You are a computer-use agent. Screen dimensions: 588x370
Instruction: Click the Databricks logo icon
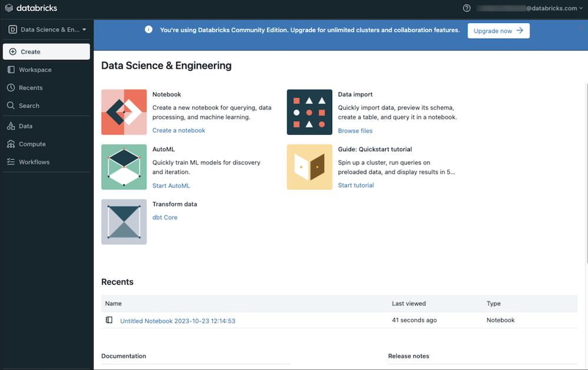coord(9,8)
